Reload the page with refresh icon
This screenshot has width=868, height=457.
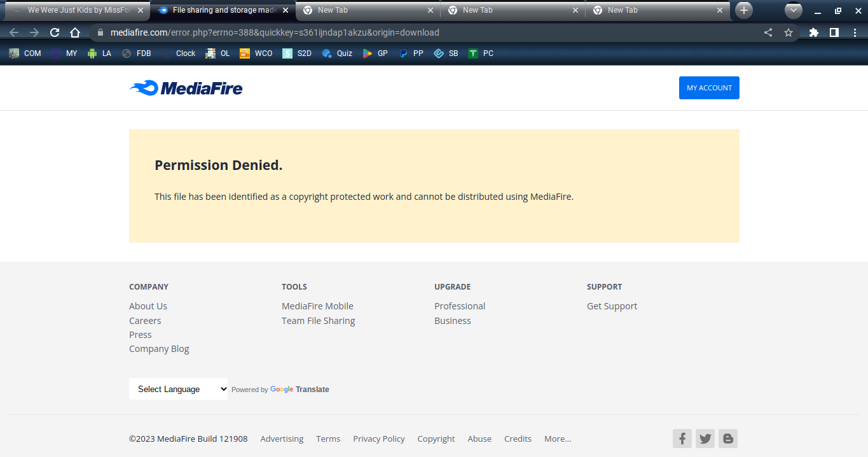(x=55, y=32)
